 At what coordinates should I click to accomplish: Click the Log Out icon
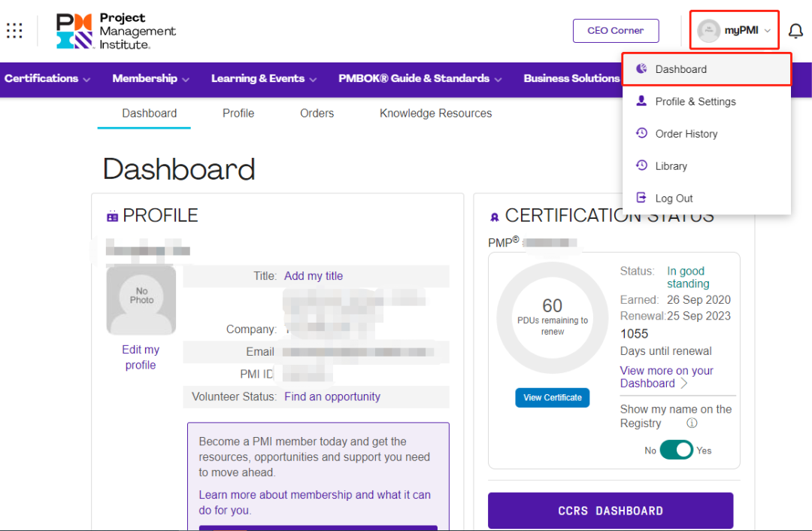click(641, 198)
